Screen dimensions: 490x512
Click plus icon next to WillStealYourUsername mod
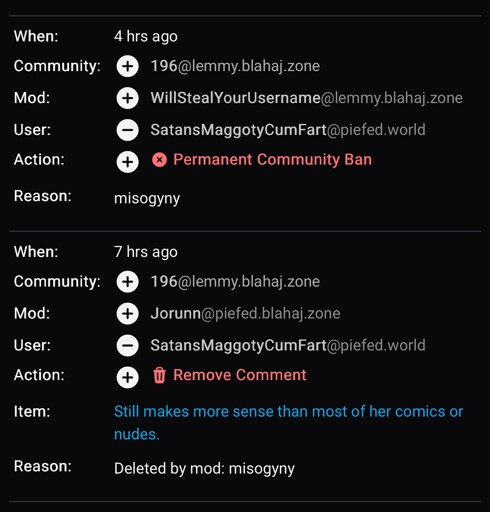[128, 98]
